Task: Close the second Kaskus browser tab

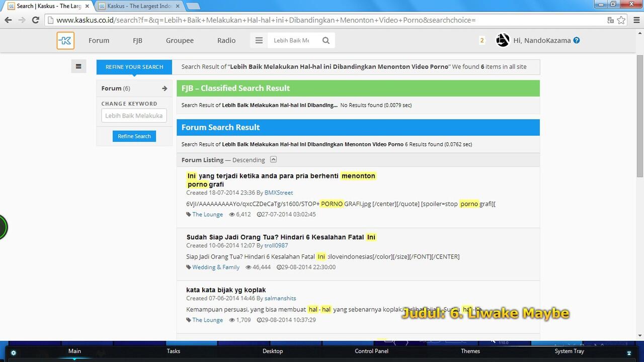Action: (178, 6)
